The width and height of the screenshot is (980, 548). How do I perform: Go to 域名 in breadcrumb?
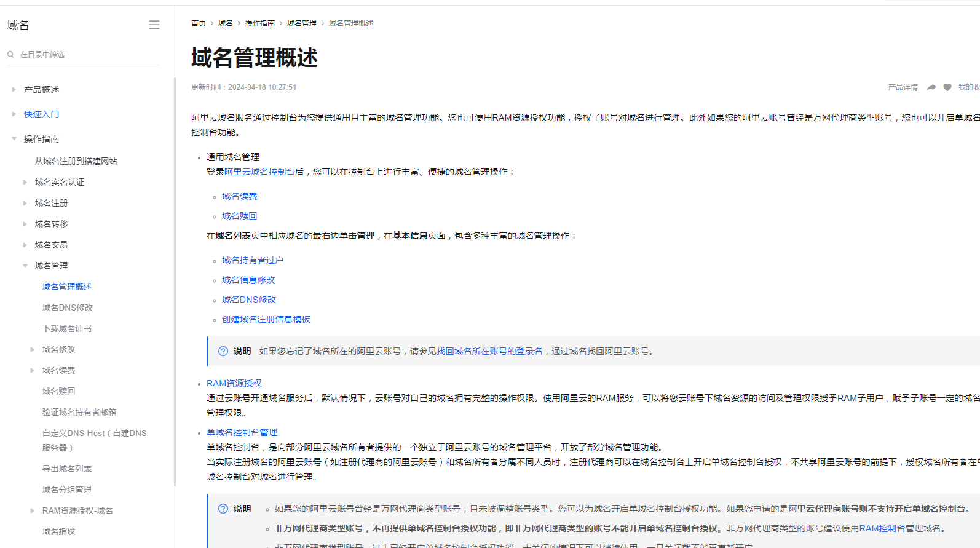226,23
